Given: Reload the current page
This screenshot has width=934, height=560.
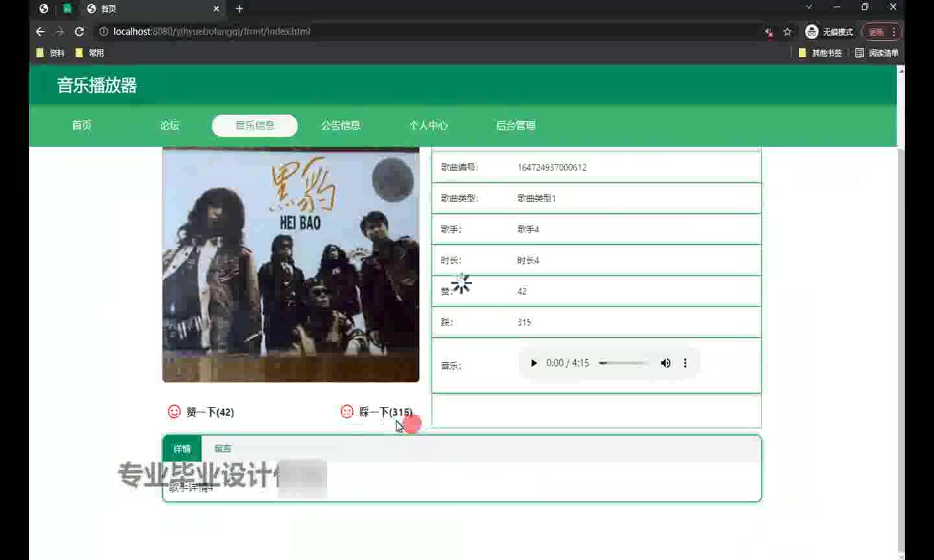Looking at the screenshot, I should [79, 31].
